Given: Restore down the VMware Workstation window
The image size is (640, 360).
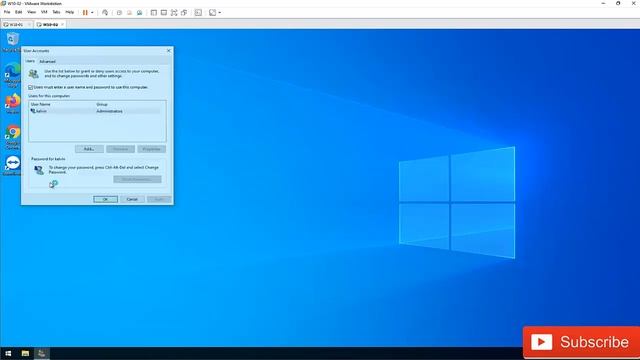Looking at the screenshot, I should (618, 3).
